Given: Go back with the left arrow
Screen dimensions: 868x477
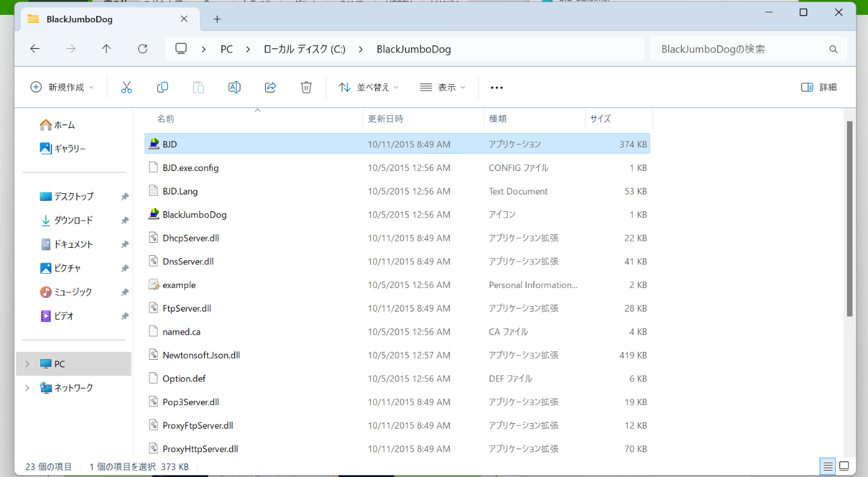Looking at the screenshot, I should (35, 49).
